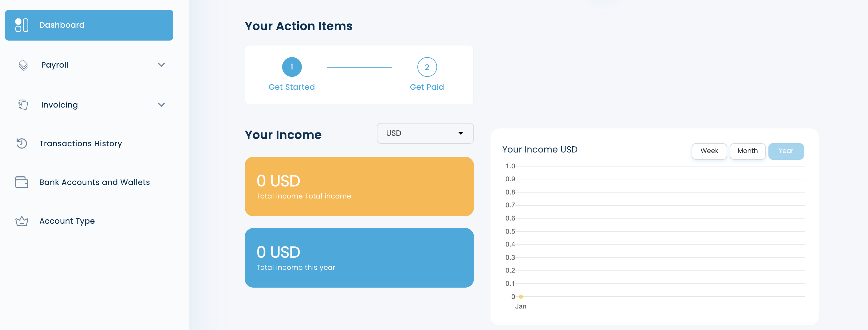Click the Get Started link label

(291, 87)
